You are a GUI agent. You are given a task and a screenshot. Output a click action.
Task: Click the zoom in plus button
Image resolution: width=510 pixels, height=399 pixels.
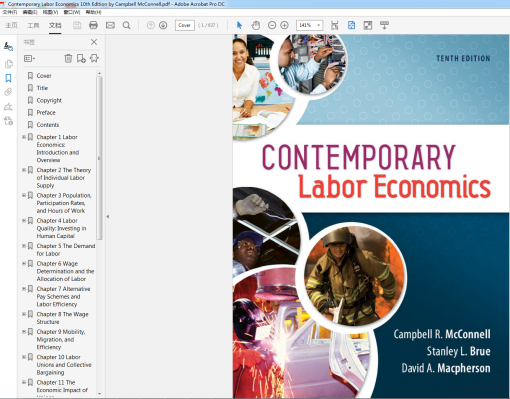(x=284, y=25)
